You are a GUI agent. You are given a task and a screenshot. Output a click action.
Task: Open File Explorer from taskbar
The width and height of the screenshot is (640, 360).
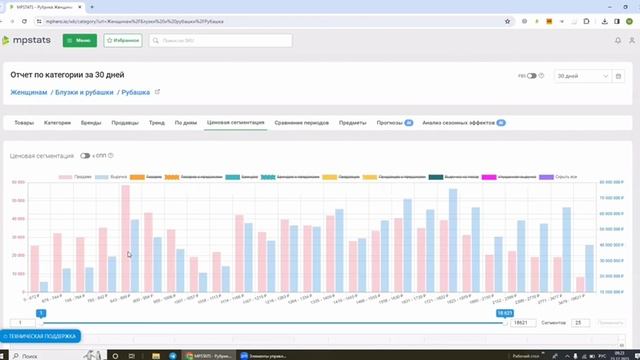point(156,356)
